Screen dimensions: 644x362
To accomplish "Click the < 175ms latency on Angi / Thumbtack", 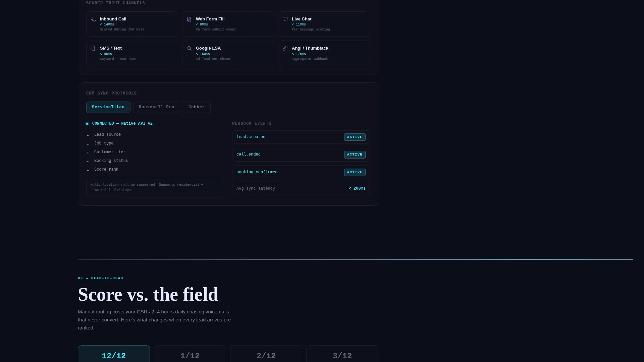I will 299,54.
